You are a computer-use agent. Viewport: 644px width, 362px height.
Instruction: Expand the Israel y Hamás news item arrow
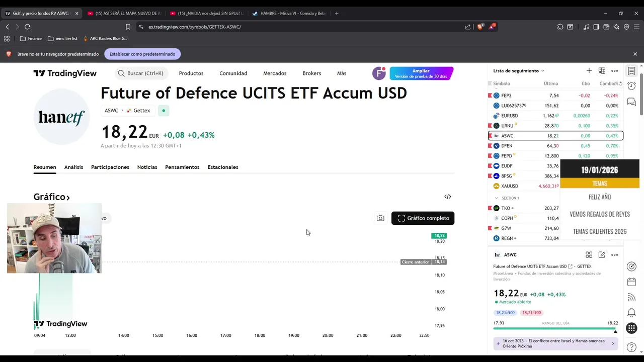tap(613, 344)
